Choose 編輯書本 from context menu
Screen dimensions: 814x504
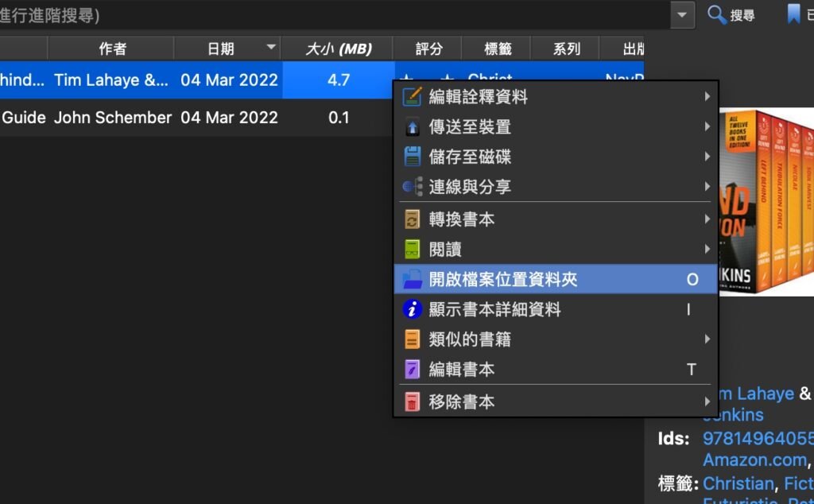[x=461, y=370]
